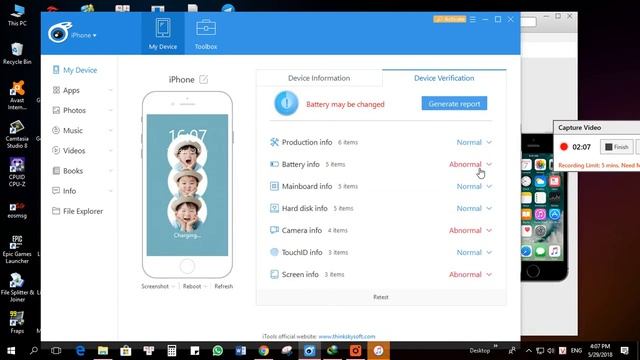The width and height of the screenshot is (640, 360).
Task: Click the Production info tools icon
Action: pyautogui.click(x=274, y=142)
